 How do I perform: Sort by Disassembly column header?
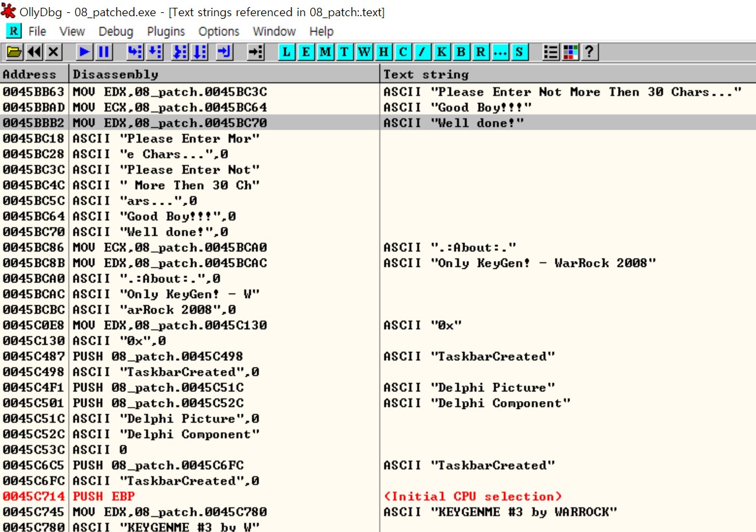(x=224, y=75)
